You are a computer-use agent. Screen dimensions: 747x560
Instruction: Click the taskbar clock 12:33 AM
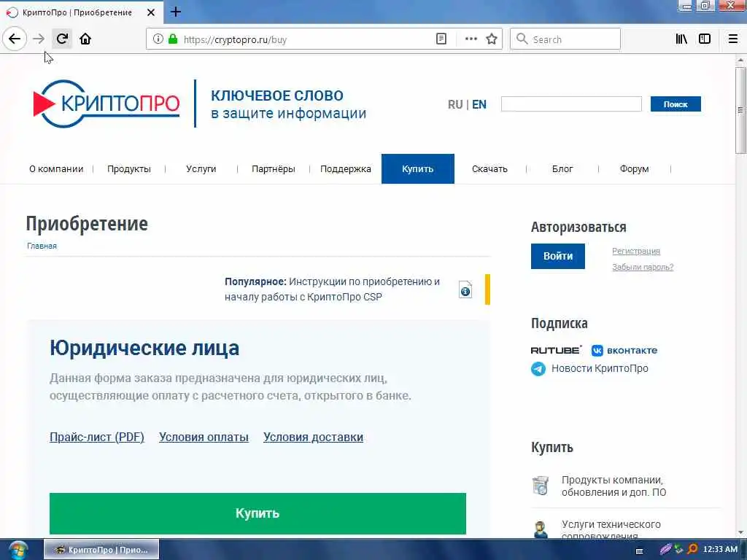pyautogui.click(x=720, y=549)
